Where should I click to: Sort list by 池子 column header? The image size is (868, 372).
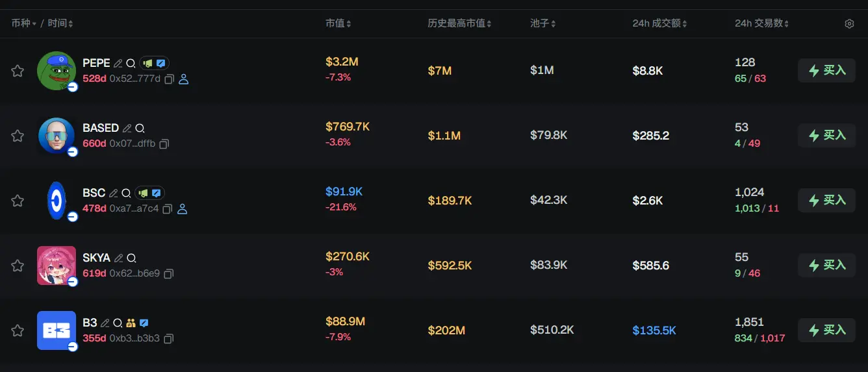544,23
